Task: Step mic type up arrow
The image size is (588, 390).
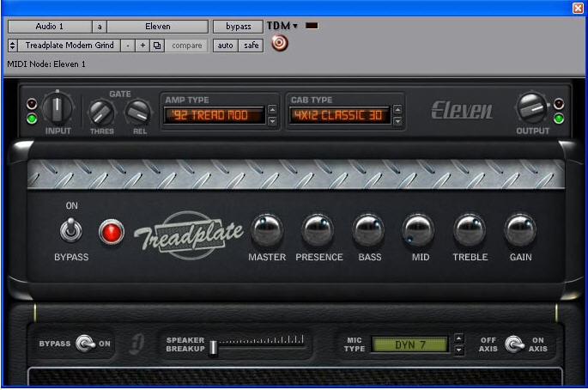Action: pyautogui.click(x=458, y=338)
